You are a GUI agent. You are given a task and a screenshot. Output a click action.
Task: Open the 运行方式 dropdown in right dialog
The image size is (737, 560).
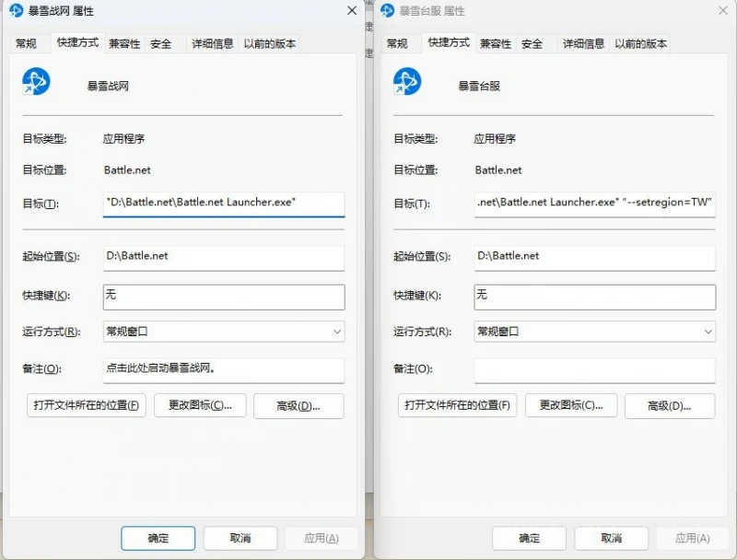(595, 331)
